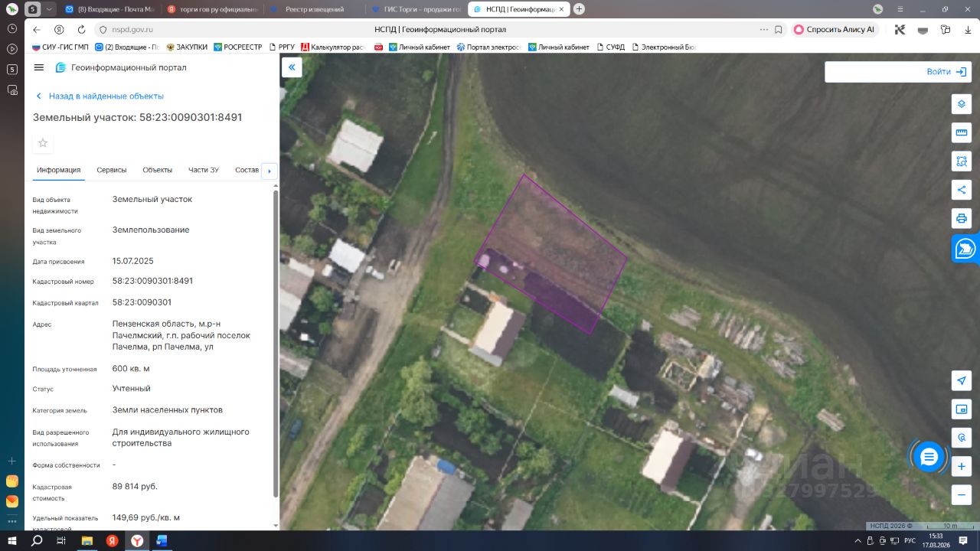This screenshot has height=551, width=980.
Task: Click Спросить Алису AI button
Action: [834, 30]
